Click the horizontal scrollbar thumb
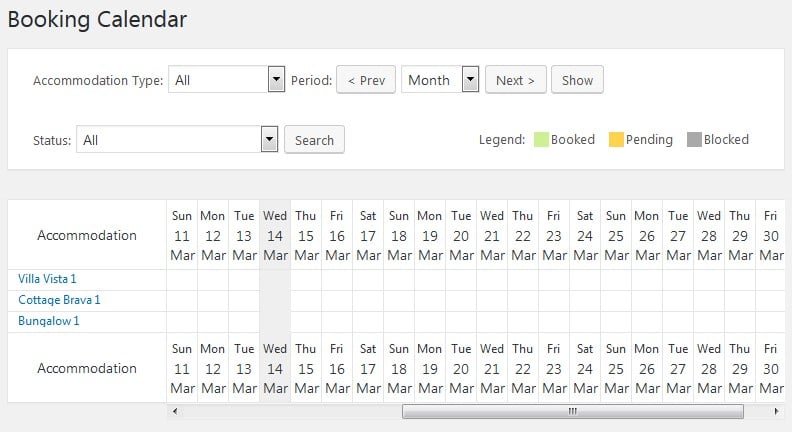The image size is (792, 432). pyautogui.click(x=572, y=411)
